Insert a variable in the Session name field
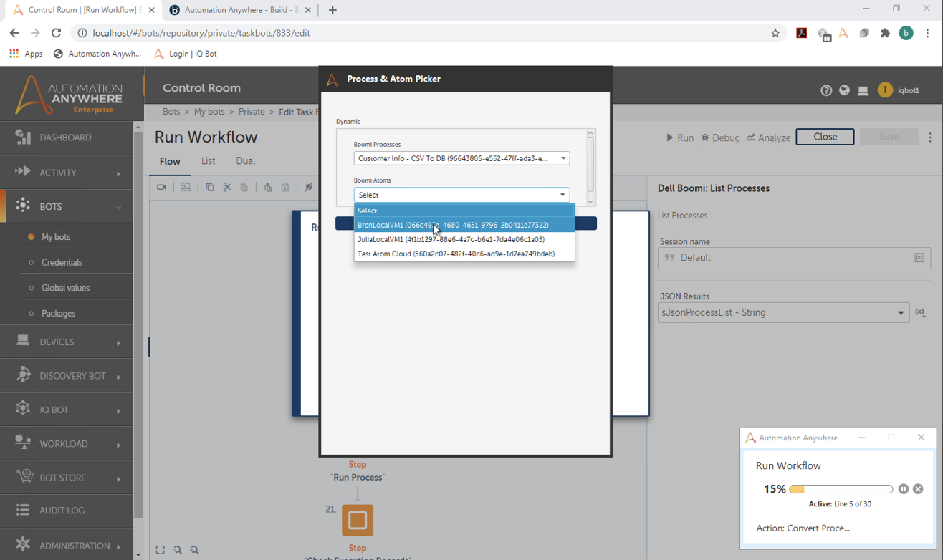This screenshot has height=560, width=943. (x=919, y=258)
